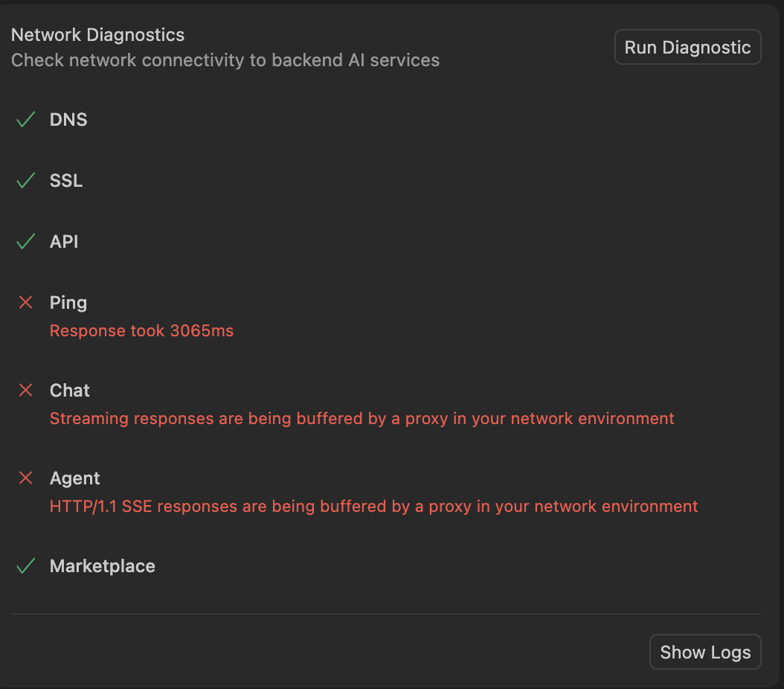Viewport: 784px width, 689px height.
Task: Select the Agent row label
Action: pos(75,478)
